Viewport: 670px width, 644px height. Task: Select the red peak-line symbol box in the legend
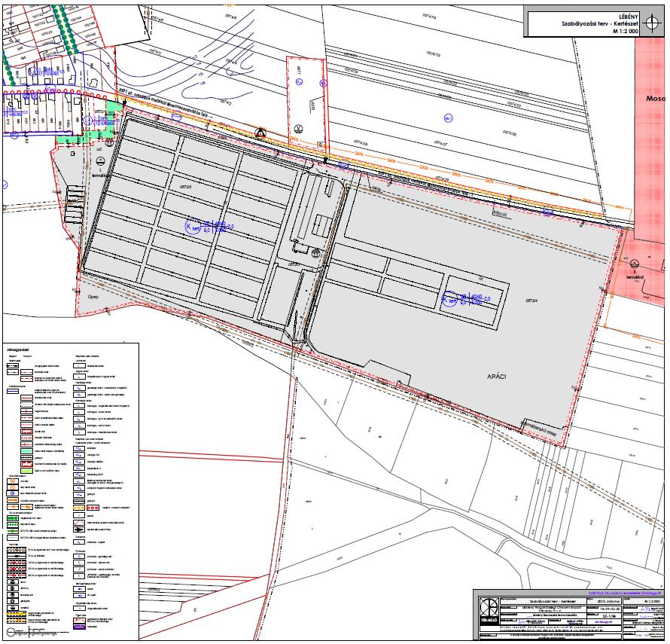coord(80,523)
